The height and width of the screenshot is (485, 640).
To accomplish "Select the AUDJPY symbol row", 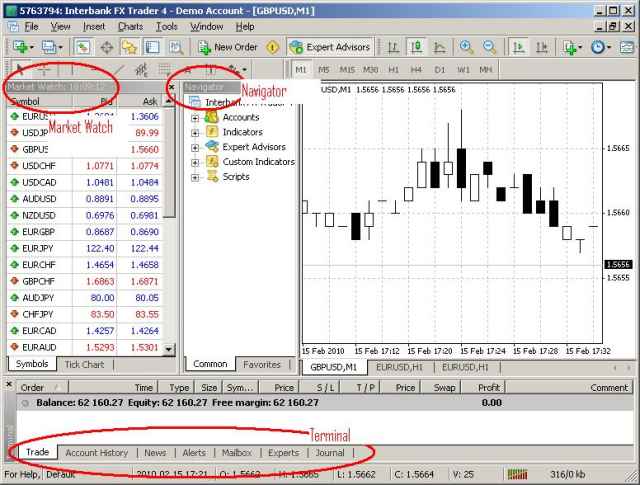I will point(85,298).
